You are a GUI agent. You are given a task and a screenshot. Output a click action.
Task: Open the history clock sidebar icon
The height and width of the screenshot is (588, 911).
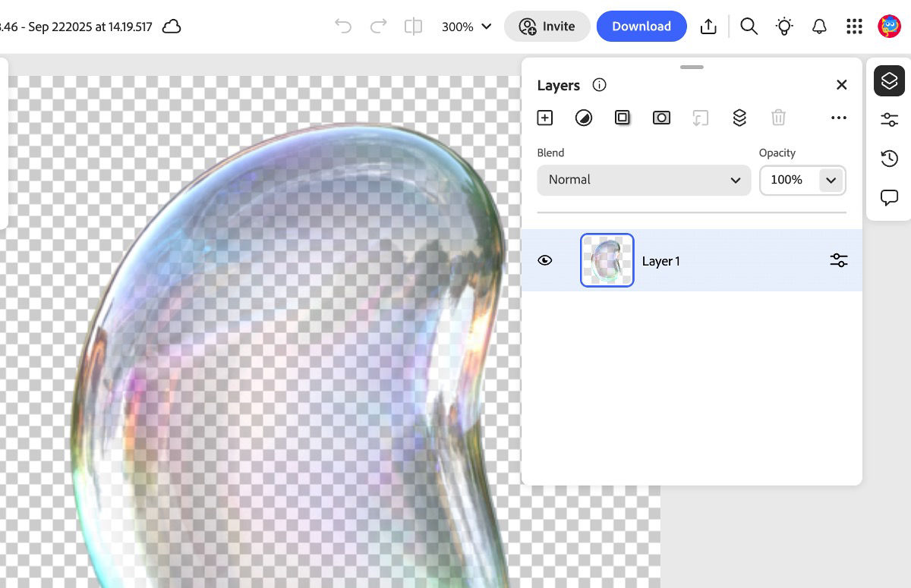click(889, 159)
